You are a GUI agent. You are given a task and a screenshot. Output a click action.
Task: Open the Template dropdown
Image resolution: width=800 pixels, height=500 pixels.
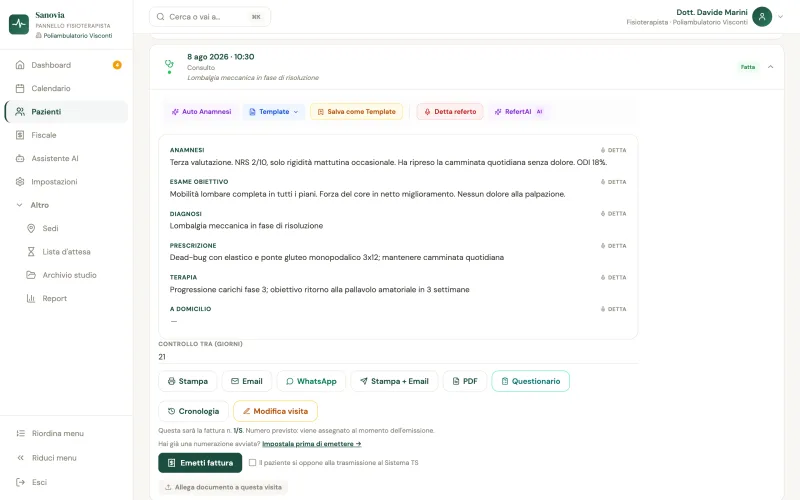click(x=273, y=112)
